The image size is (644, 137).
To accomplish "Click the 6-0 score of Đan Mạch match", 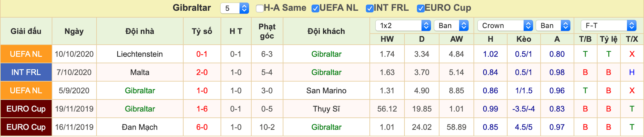I will 202,127.
